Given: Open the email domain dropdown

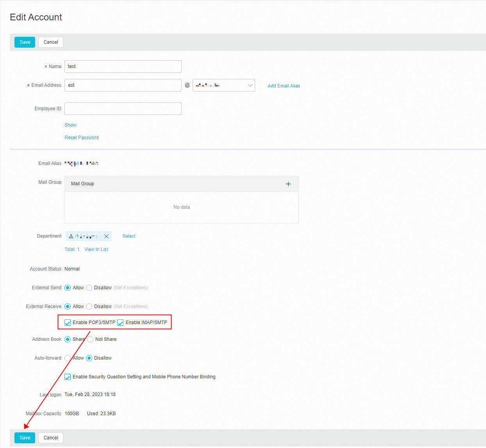Looking at the screenshot, I should [224, 85].
